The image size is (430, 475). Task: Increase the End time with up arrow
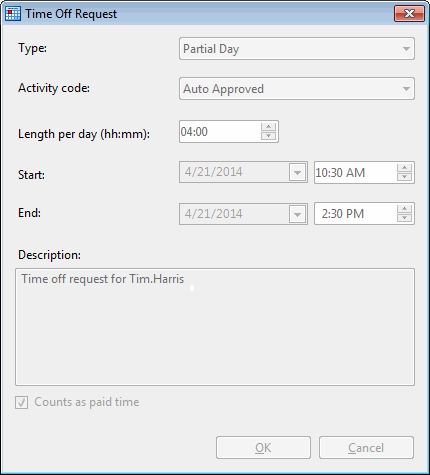tap(404, 209)
